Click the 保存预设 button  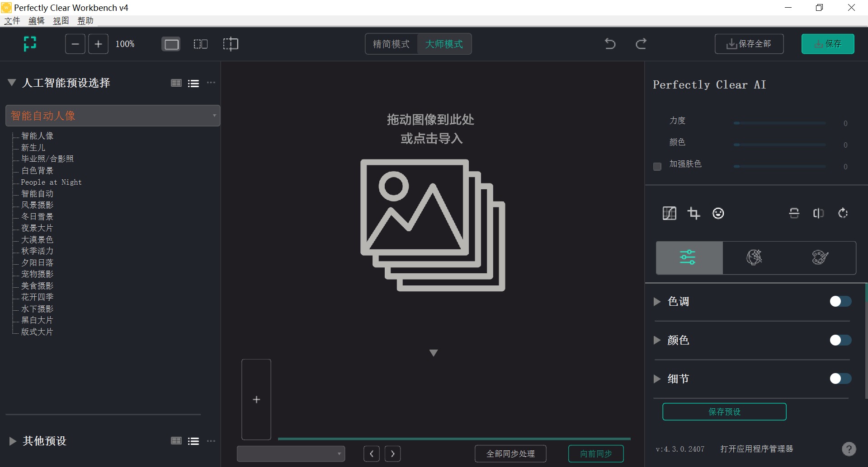(724, 411)
